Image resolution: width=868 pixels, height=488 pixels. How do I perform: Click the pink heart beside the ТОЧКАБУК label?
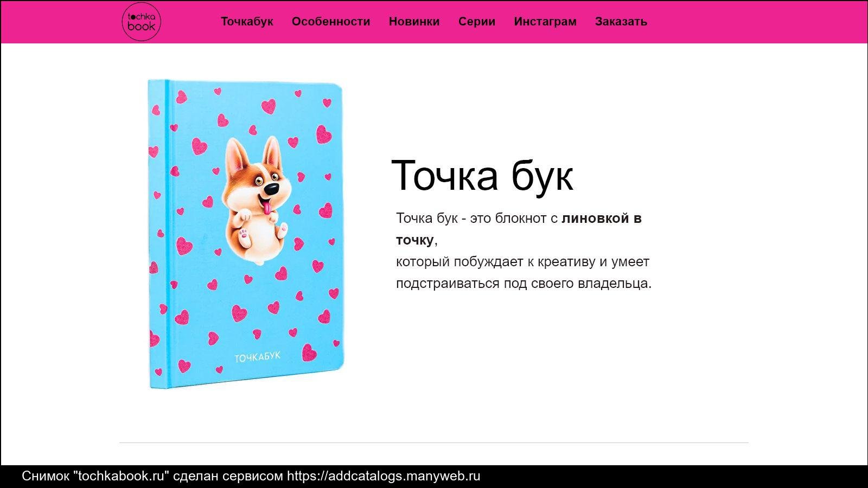[309, 352]
